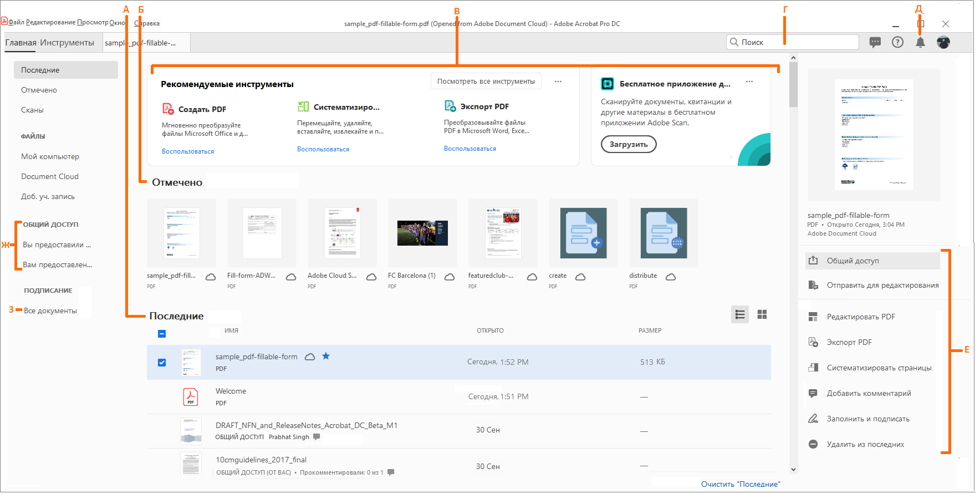The height and width of the screenshot is (499, 980).
Task: Switch to the sample_pdf-fillable document tab
Action: pyautogui.click(x=147, y=43)
